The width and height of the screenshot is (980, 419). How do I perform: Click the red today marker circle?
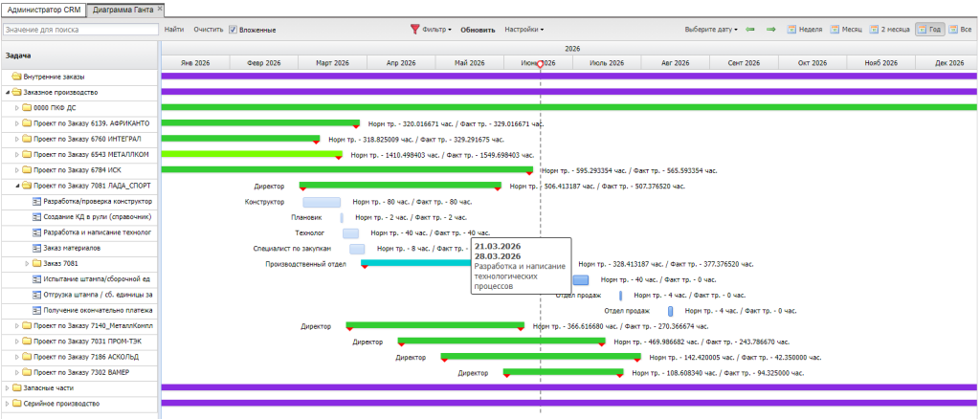pos(540,65)
